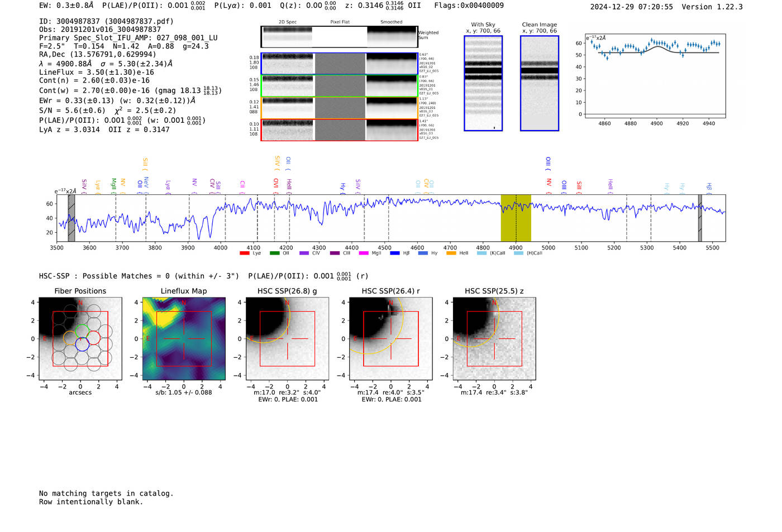Click the RA,Dec coordinates line
The image size is (782, 532).
click(x=98, y=55)
